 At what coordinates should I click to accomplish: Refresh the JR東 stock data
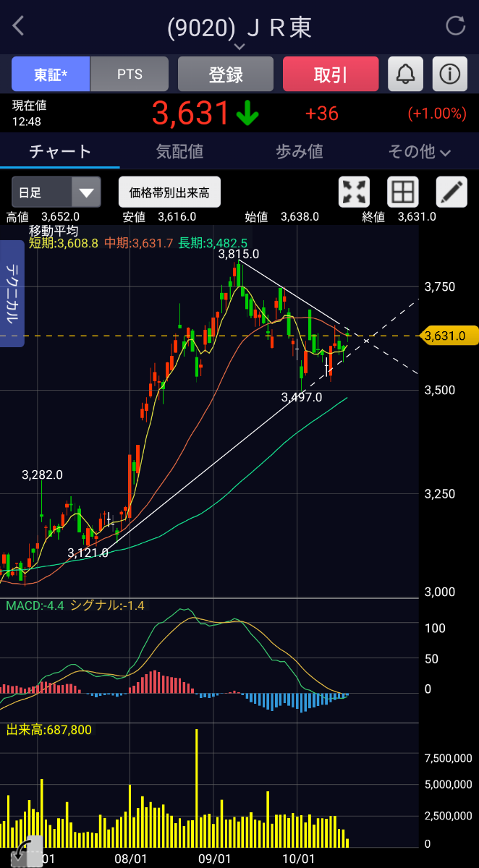[455, 27]
